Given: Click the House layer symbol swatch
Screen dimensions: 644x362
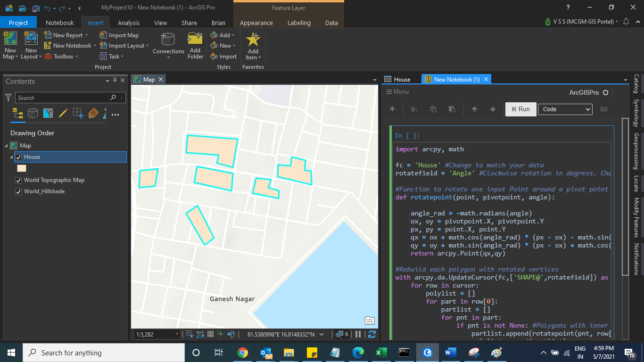Looking at the screenshot, I should click(x=21, y=168).
